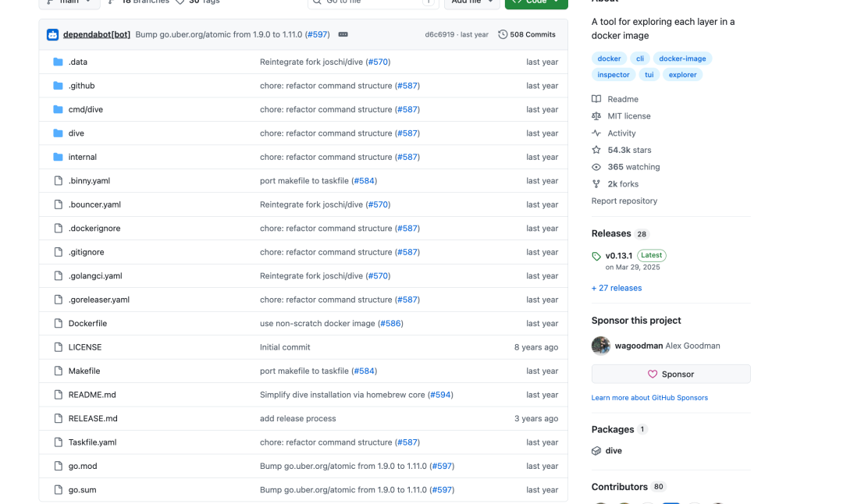Screen dimensions: 843x504
Task: Click the MIT license scale icon
Action: point(596,116)
